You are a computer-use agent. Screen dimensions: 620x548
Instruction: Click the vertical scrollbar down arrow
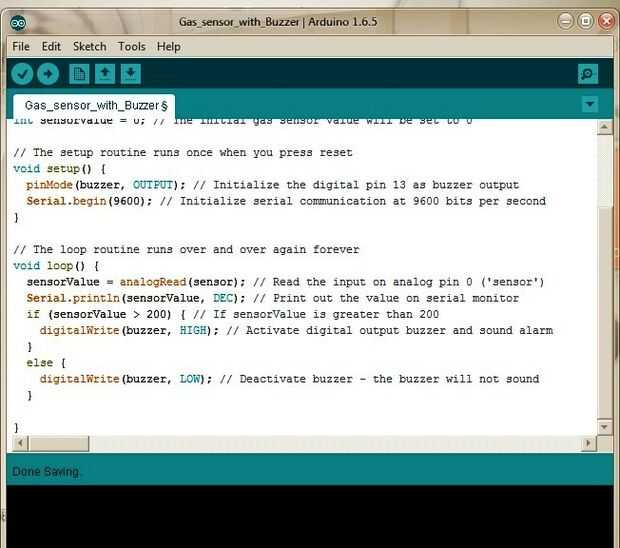coord(604,427)
